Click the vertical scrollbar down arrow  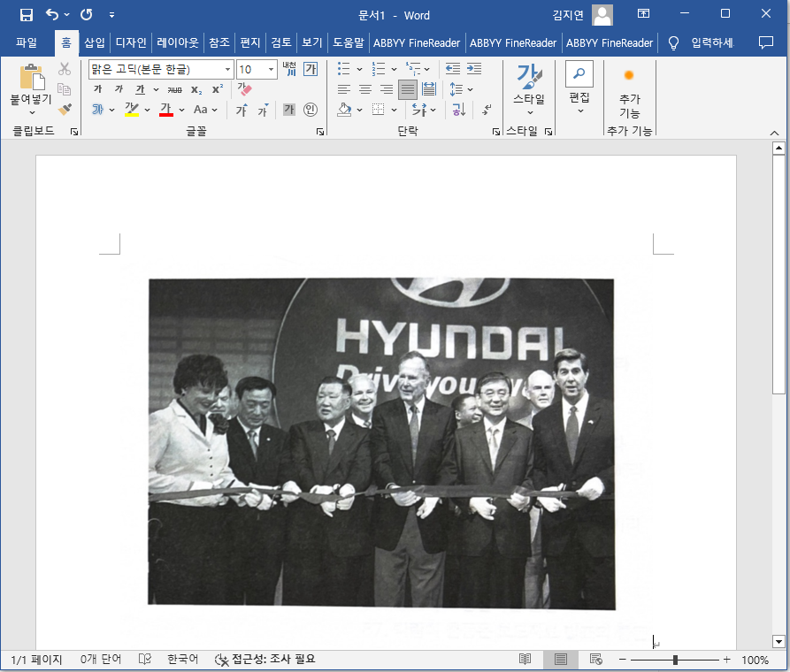[778, 642]
